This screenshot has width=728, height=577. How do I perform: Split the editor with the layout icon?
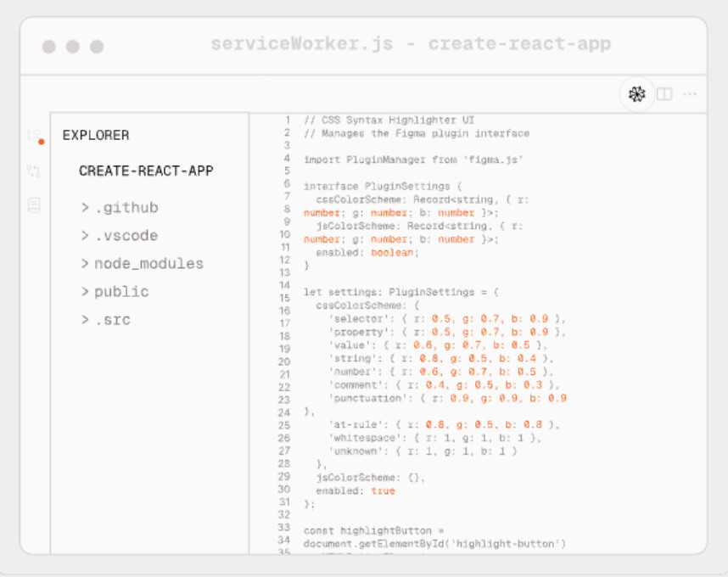click(x=664, y=94)
